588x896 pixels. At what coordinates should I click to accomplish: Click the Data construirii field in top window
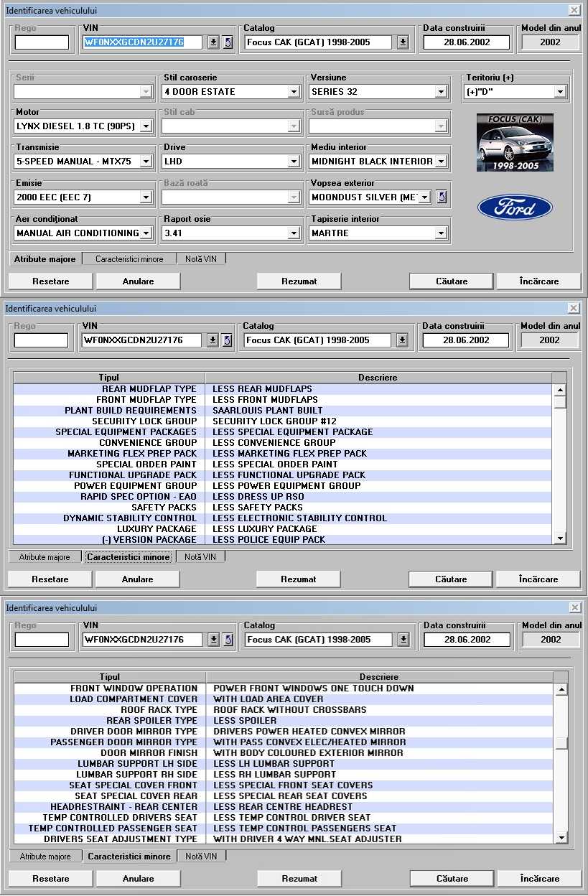466,42
